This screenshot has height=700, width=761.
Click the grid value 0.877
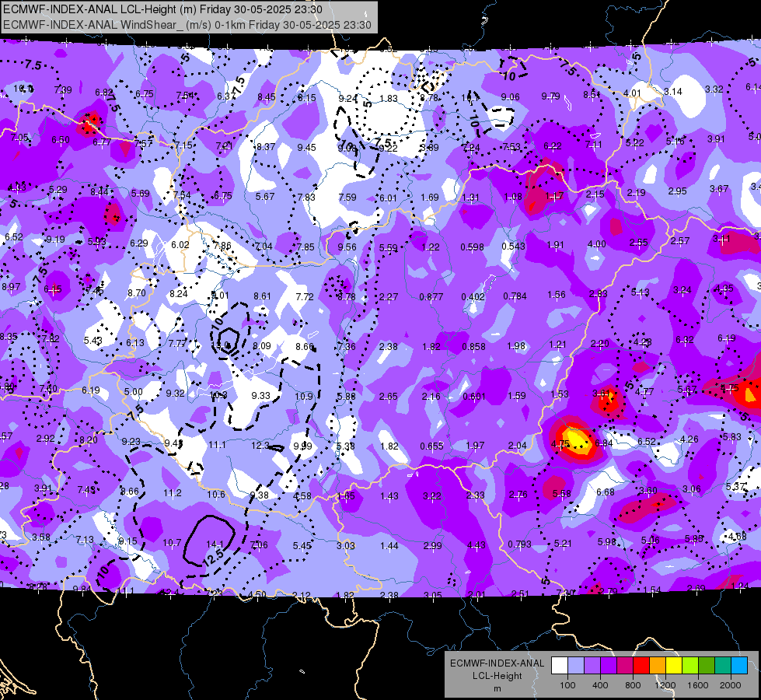coord(431,297)
